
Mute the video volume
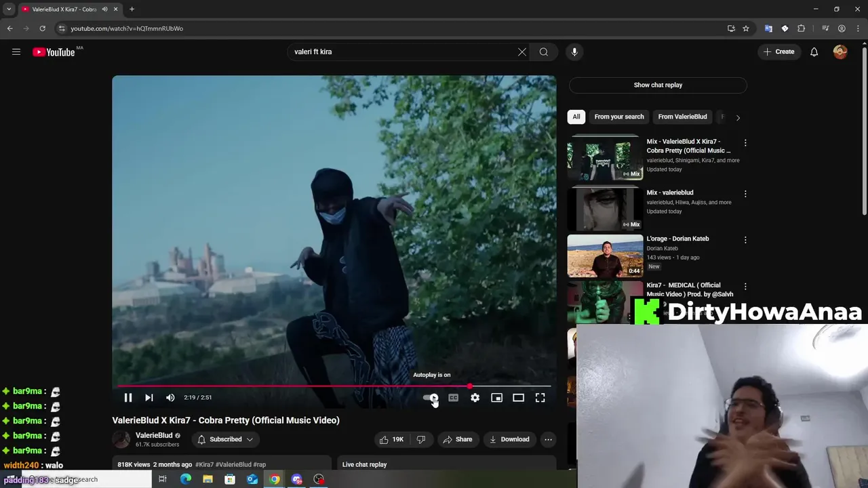tap(170, 398)
